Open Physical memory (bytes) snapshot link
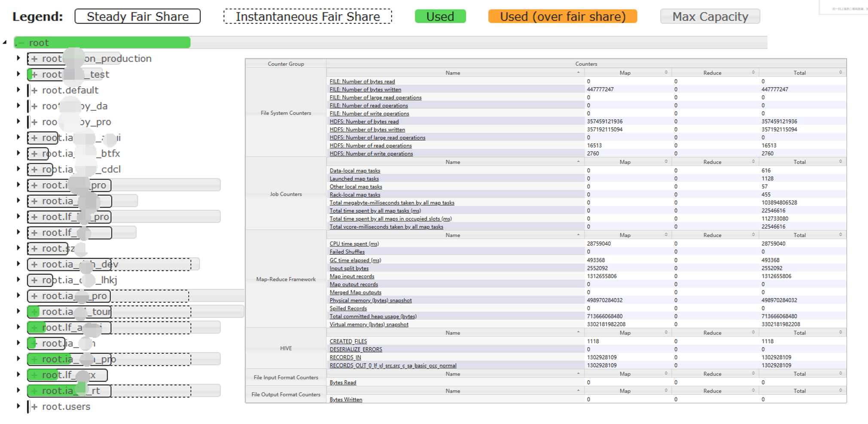 pyautogui.click(x=370, y=300)
